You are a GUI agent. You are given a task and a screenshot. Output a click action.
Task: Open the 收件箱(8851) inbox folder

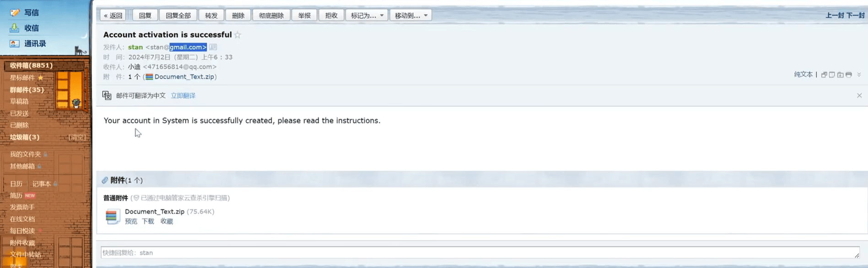[31, 66]
